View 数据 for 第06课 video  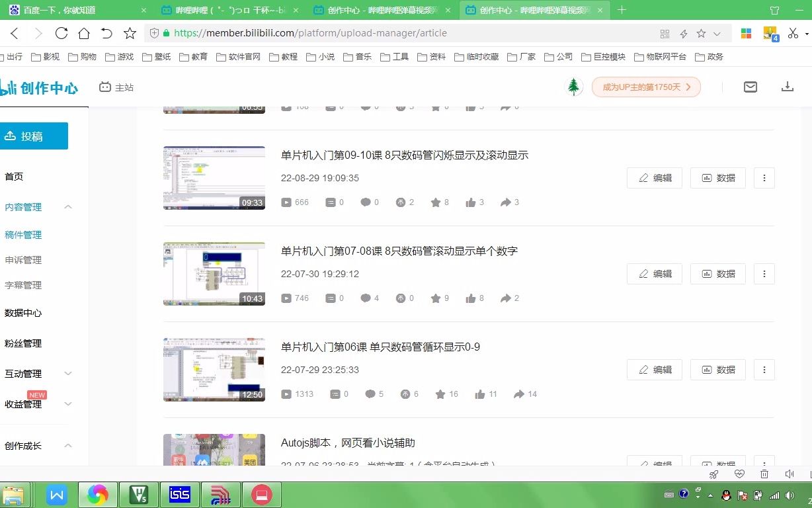click(718, 370)
